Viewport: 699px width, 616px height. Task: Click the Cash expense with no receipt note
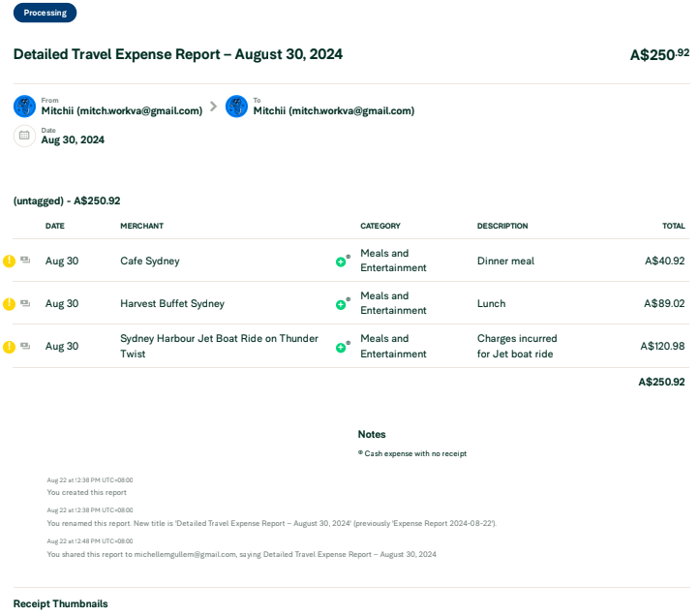click(x=412, y=453)
